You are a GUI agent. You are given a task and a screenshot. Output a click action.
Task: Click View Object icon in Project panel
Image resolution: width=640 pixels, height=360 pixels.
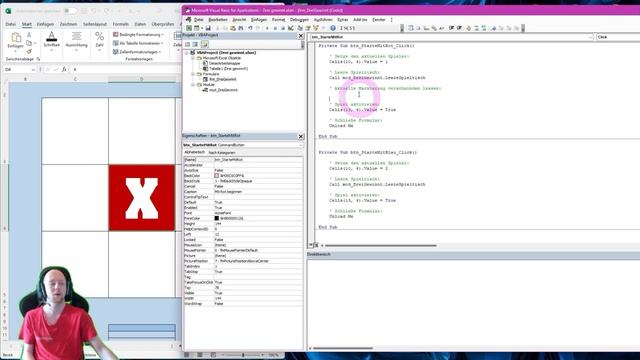tap(196, 44)
